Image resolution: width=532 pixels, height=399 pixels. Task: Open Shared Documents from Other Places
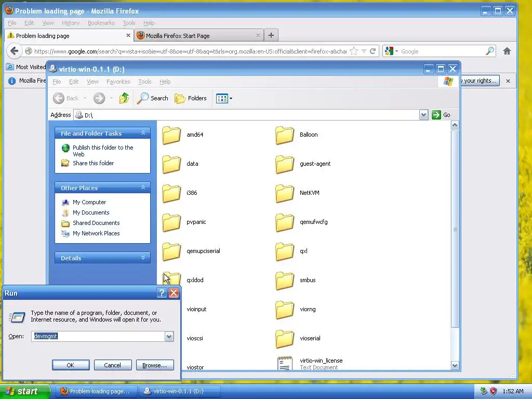[96, 223]
